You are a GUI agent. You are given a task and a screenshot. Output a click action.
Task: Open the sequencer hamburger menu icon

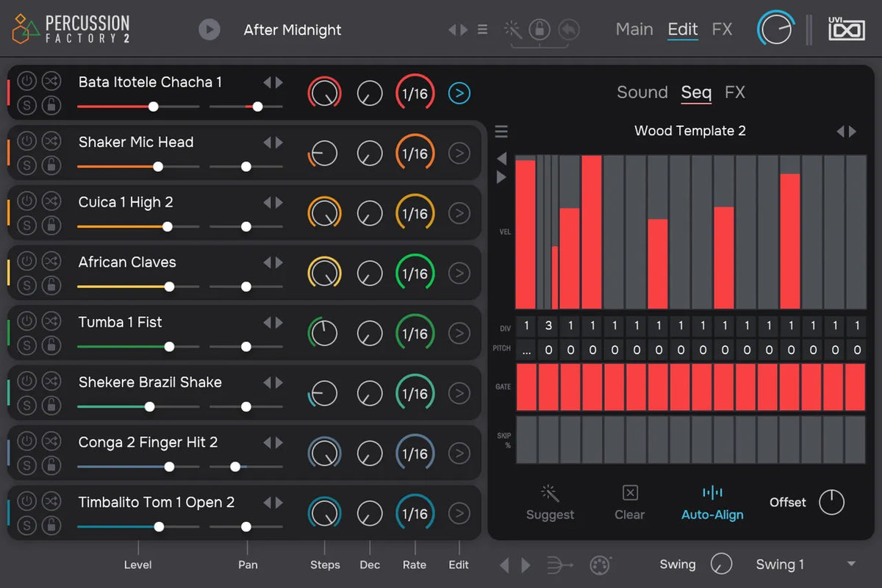(501, 132)
